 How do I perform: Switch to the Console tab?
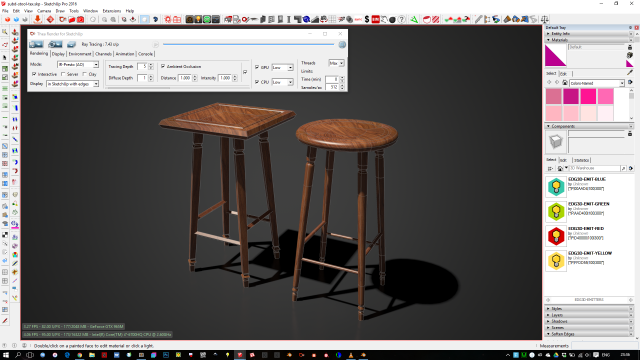[145, 54]
